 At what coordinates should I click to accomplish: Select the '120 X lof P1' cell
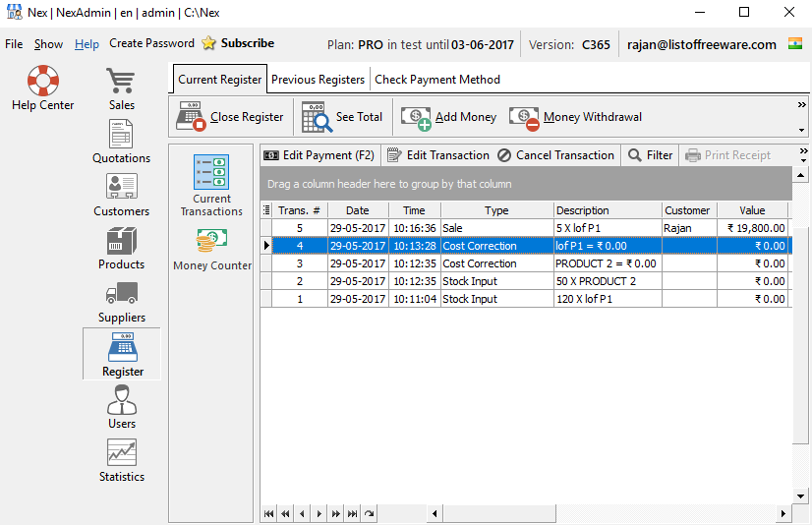[x=608, y=299]
